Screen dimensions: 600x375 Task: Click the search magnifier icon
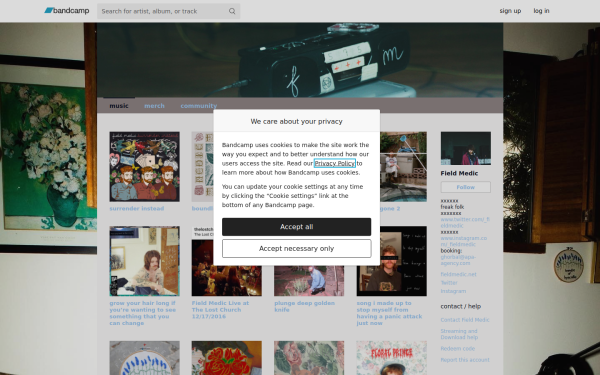(232, 11)
